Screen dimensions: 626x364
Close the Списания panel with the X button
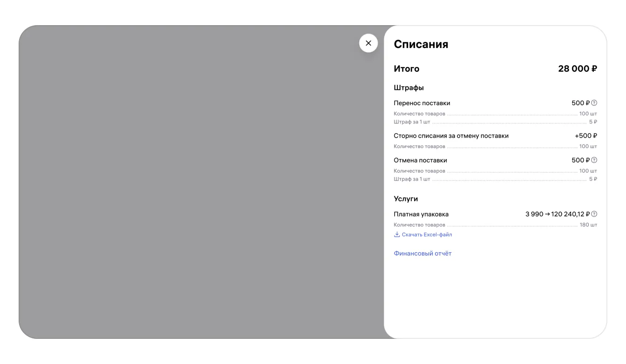point(368,43)
